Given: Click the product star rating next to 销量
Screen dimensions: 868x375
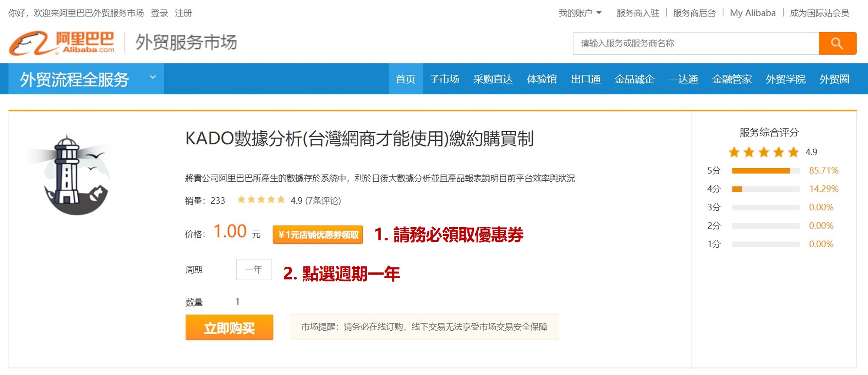Looking at the screenshot, I should tap(261, 200).
